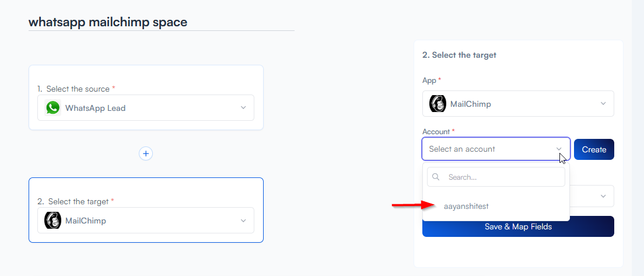Click the WhatsApp logo in the source selector
Image resolution: width=644 pixels, height=276 pixels.
pyautogui.click(x=53, y=108)
